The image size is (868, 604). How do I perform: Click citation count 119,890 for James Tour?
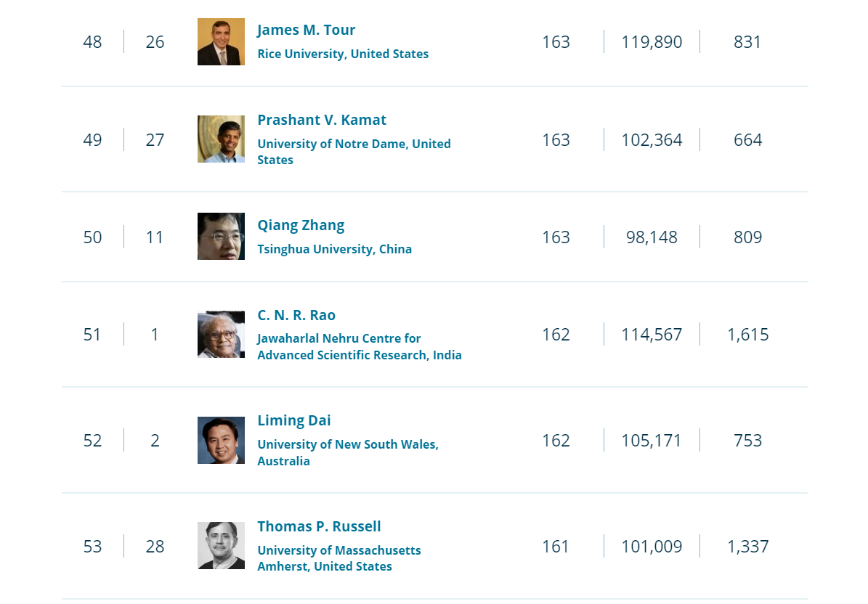click(652, 42)
